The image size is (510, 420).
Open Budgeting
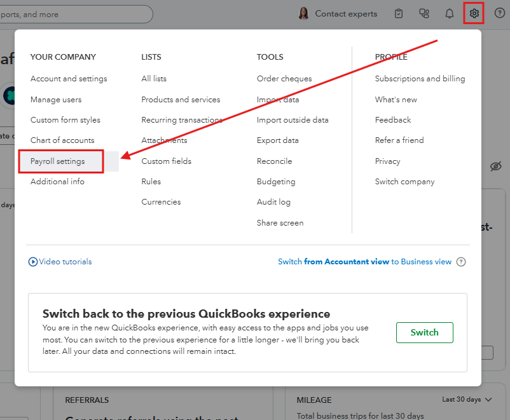[x=276, y=181]
